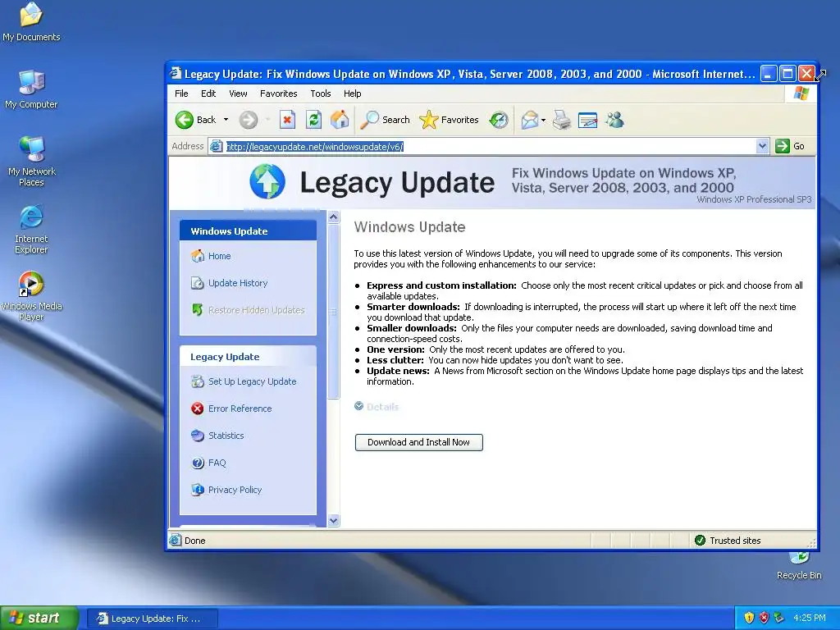Open the Tools menu
The image size is (840, 630).
pyautogui.click(x=321, y=94)
